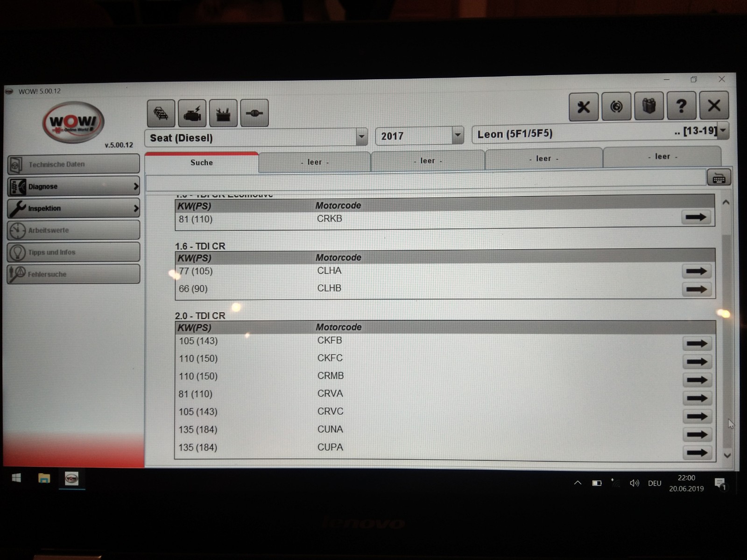Screen dimensions: 747x560
Task: Click the 1.6 - TDI CR heading
Action: pos(200,246)
